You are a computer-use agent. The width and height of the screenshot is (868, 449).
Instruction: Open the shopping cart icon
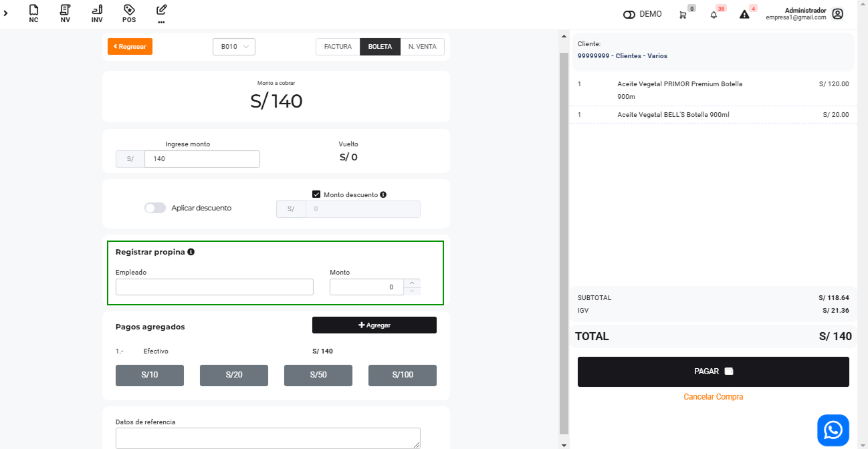(683, 15)
